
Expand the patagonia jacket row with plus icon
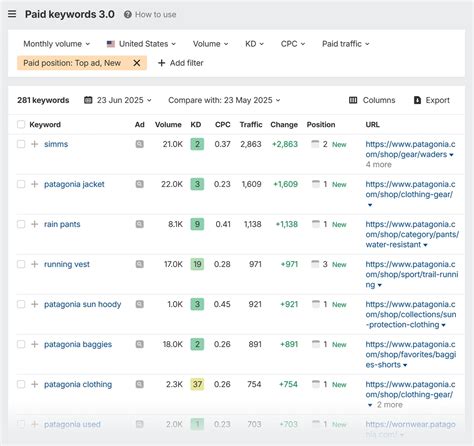coord(34,184)
